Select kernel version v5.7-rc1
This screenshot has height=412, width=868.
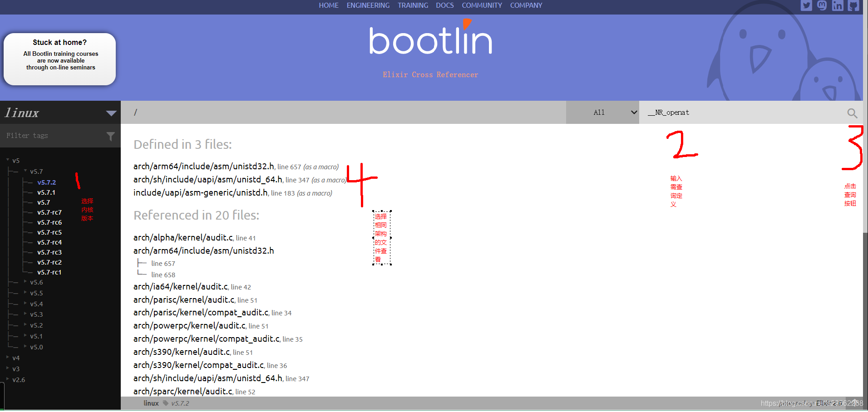49,272
